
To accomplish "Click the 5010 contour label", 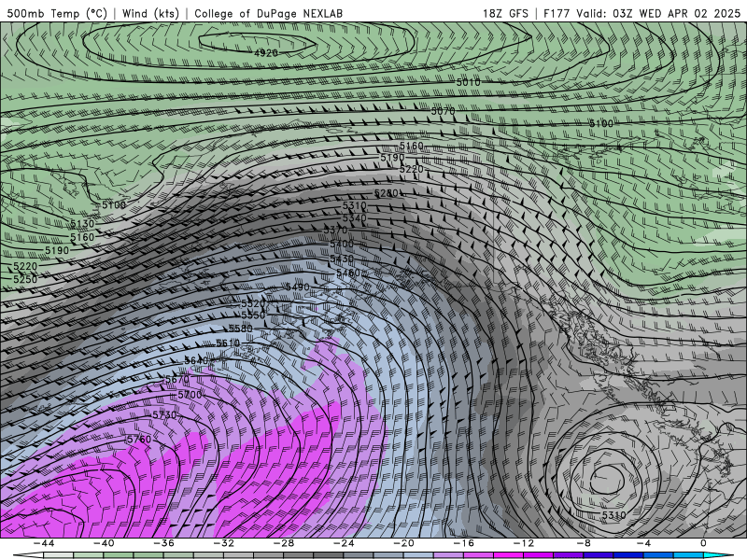I will click(x=469, y=82).
